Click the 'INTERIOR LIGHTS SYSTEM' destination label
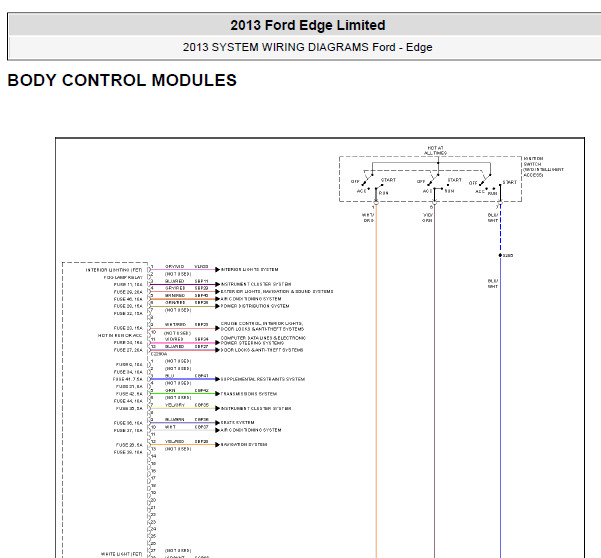The image size is (601, 558). [250, 269]
